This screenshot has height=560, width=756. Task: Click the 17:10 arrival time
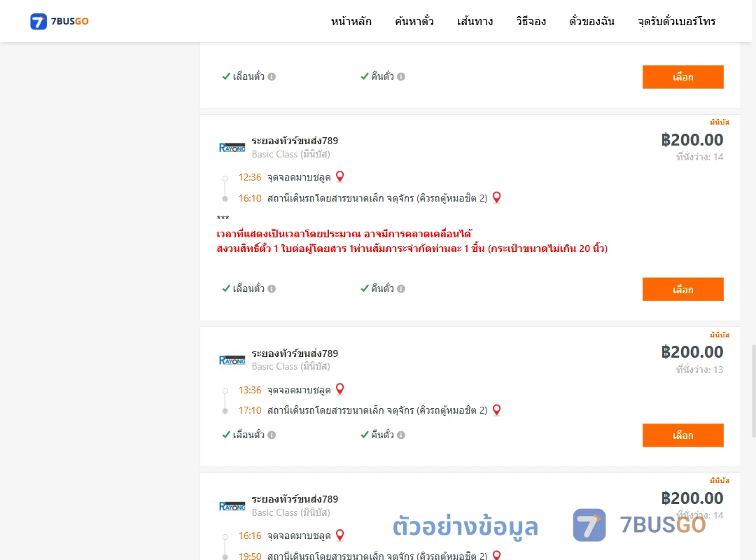[x=250, y=410]
